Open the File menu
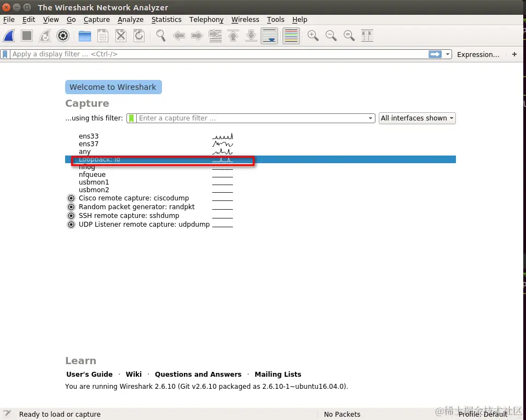The width and height of the screenshot is (526, 420). pos(9,20)
